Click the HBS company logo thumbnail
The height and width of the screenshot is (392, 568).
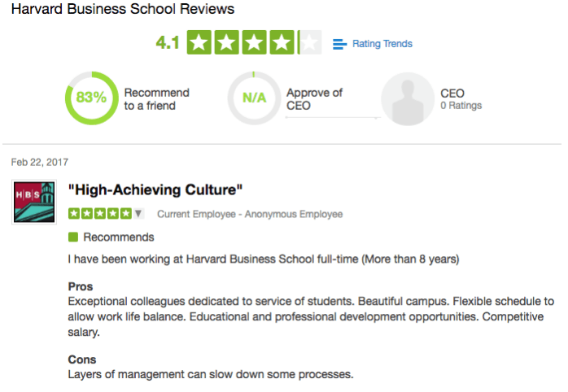(35, 202)
